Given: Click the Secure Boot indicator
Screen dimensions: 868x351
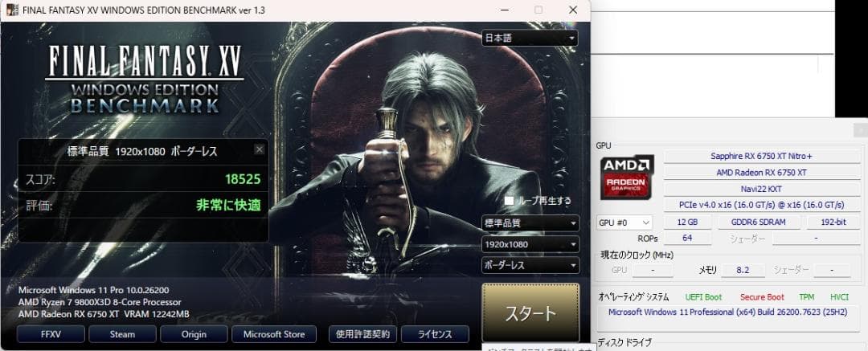Looking at the screenshot, I should 762,297.
